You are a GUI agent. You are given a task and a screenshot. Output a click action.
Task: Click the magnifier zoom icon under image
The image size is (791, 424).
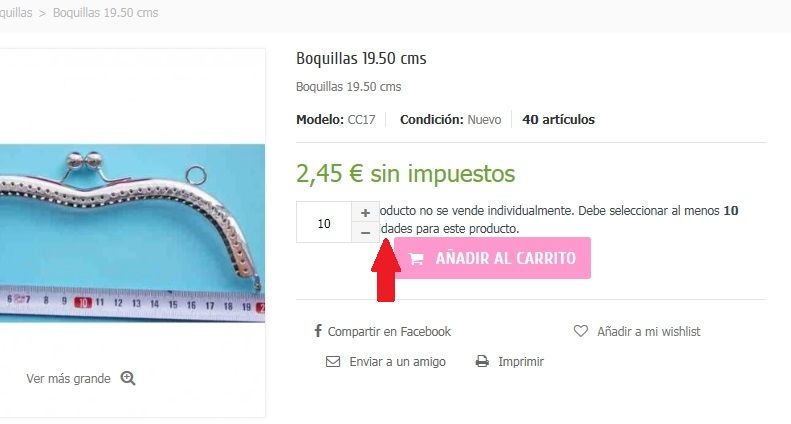[128, 378]
